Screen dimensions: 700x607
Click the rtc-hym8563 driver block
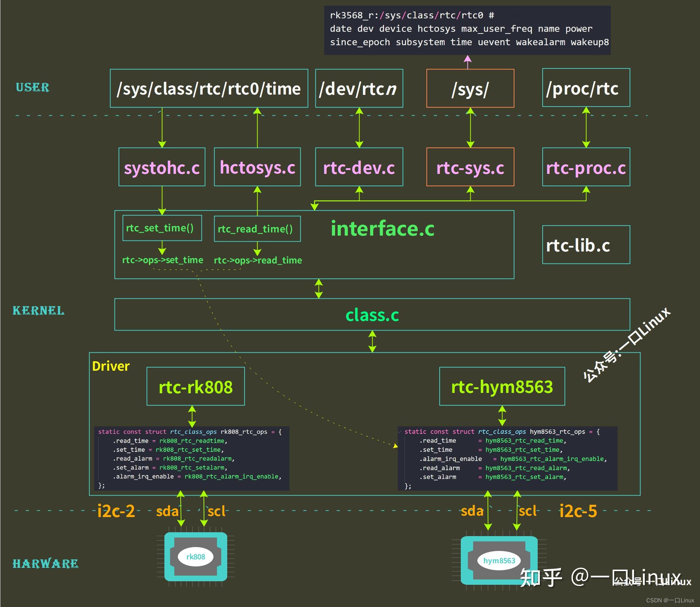click(x=502, y=387)
